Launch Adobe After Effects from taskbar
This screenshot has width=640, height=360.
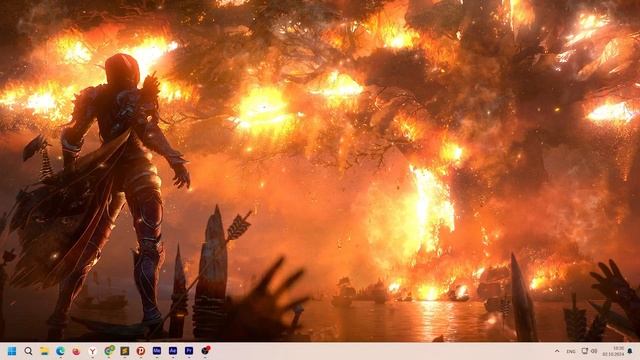173,351
